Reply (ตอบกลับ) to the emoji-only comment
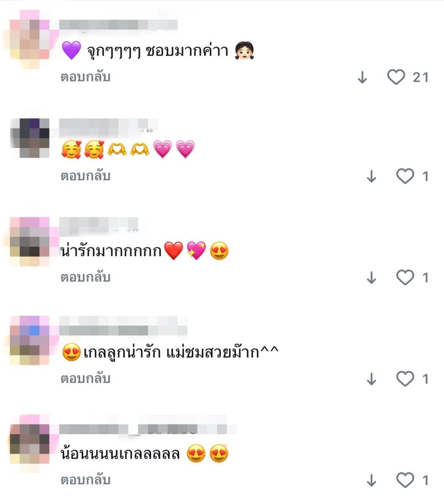The width and height of the screenshot is (444, 504). pyautogui.click(x=85, y=176)
